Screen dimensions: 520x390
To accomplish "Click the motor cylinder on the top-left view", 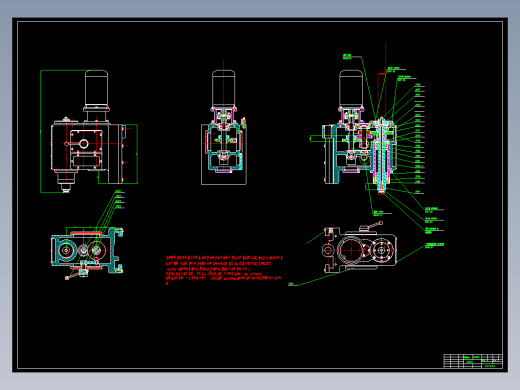I will [96, 88].
